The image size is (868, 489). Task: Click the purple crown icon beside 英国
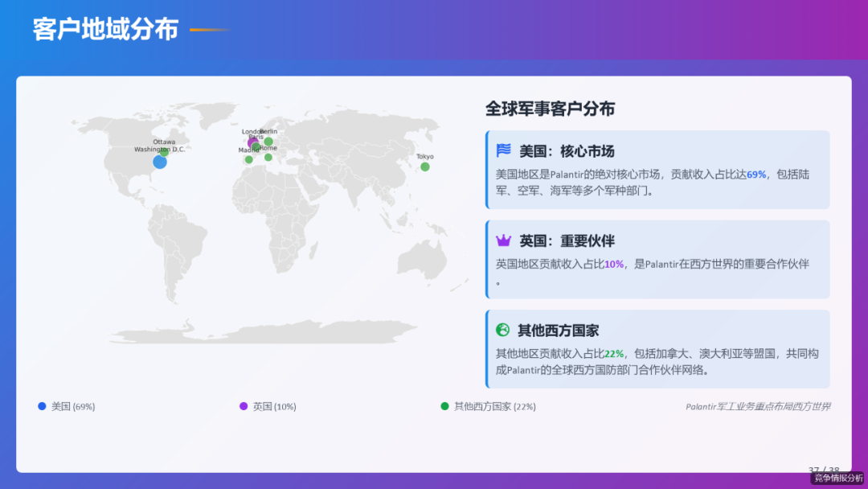point(503,240)
